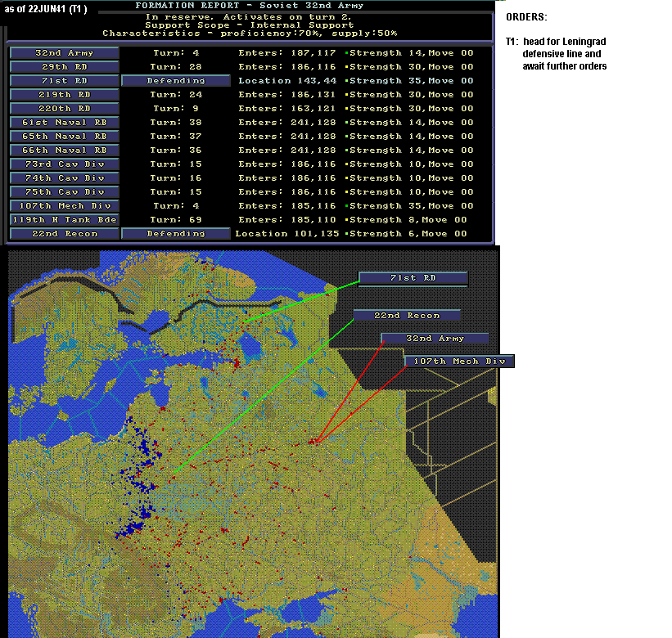Image resolution: width=672 pixels, height=638 pixels.
Task: Choose the 75th Cav Div unit
Action: click(65, 192)
